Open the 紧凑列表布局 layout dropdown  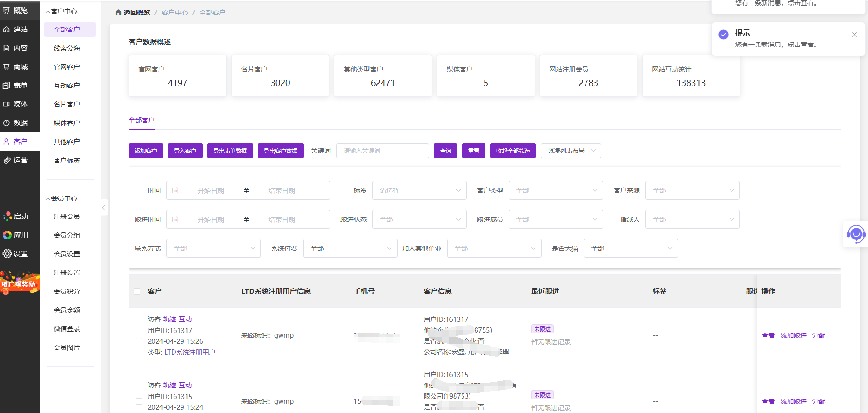571,151
